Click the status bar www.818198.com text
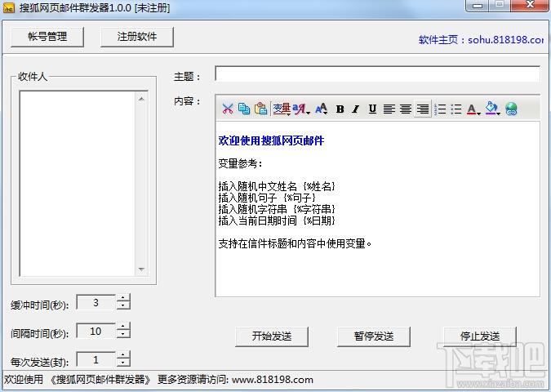Image resolution: width=551 pixels, height=392 pixels. pos(273,380)
